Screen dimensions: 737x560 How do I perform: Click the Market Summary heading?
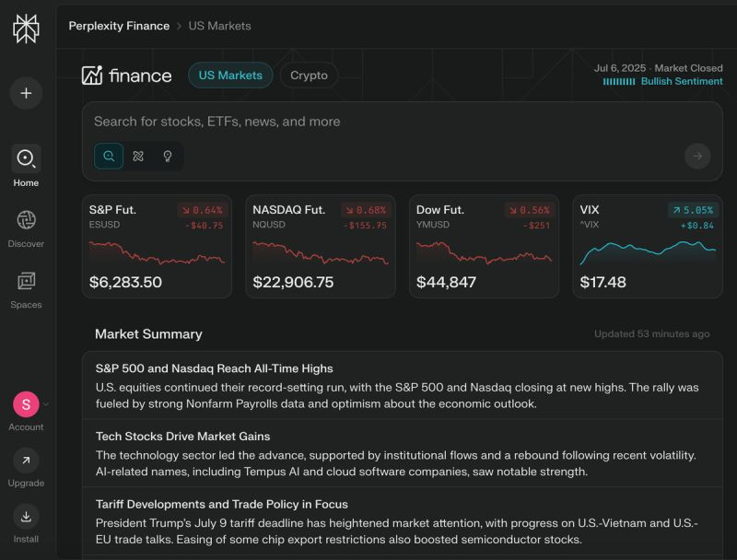pyautogui.click(x=148, y=334)
